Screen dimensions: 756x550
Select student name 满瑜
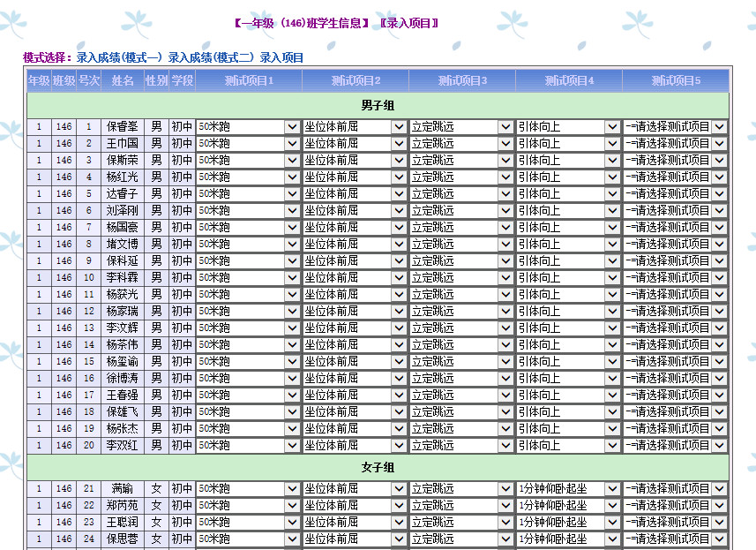click(123, 489)
